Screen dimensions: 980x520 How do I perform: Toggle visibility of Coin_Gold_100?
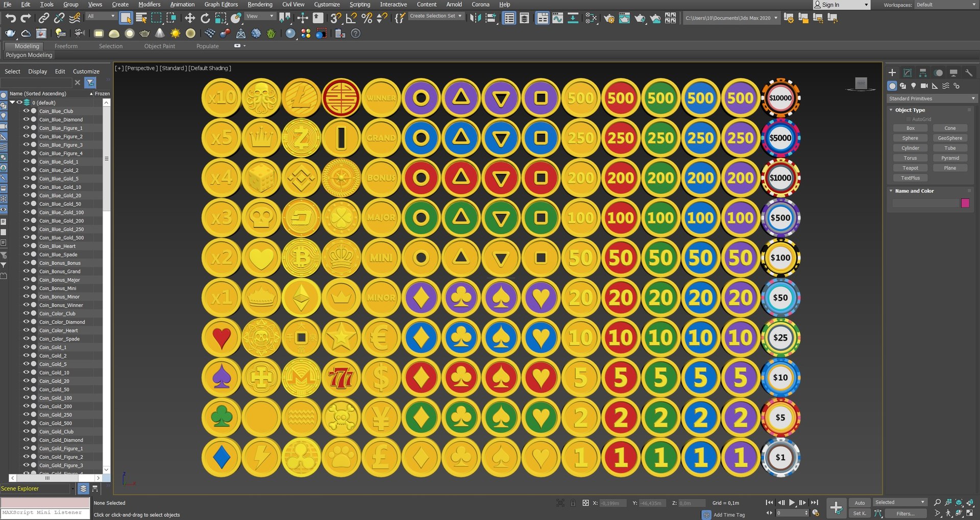tap(26, 398)
